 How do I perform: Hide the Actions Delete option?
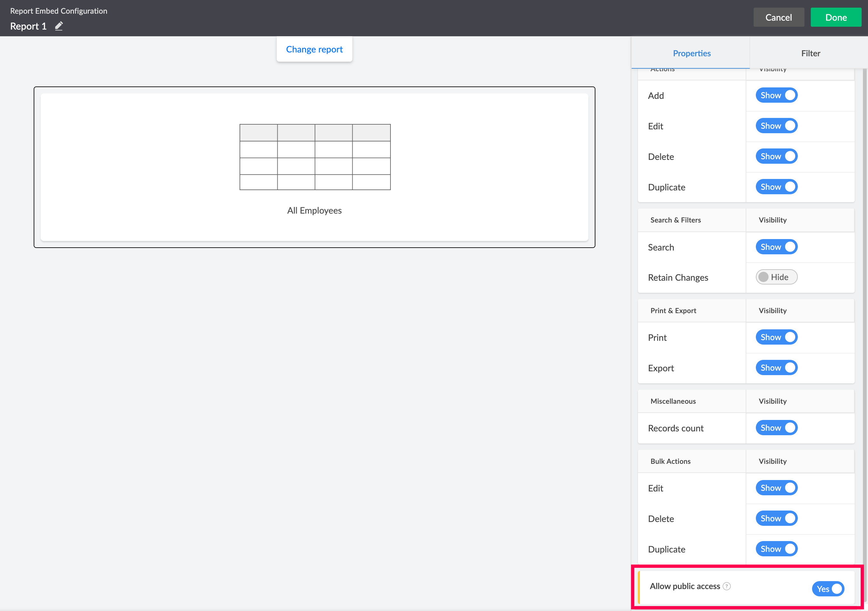click(x=776, y=156)
